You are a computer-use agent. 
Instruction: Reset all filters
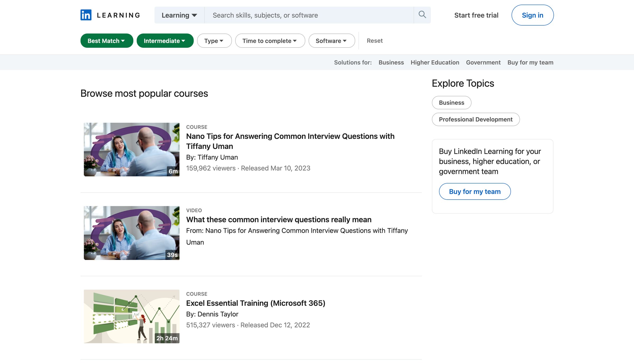click(x=375, y=41)
